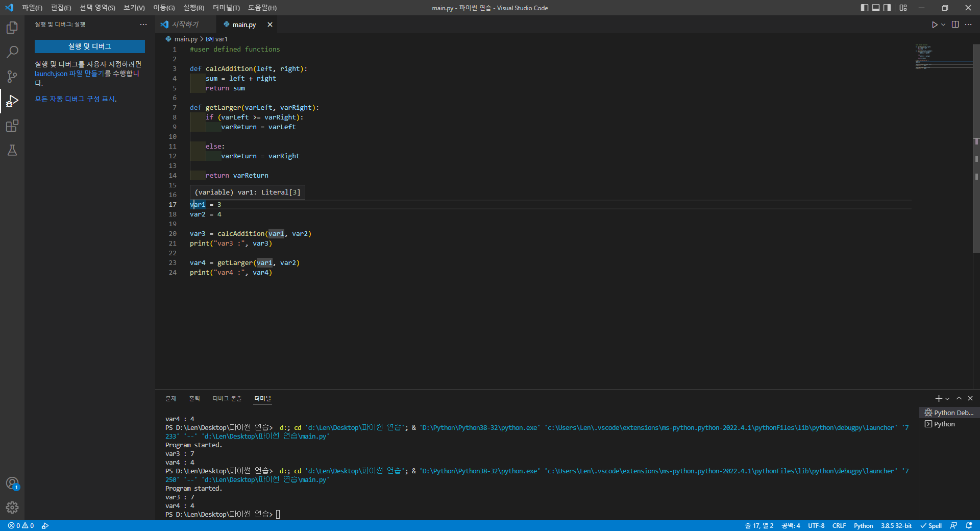Open the 보기 menu
The width and height of the screenshot is (980, 531).
point(134,8)
